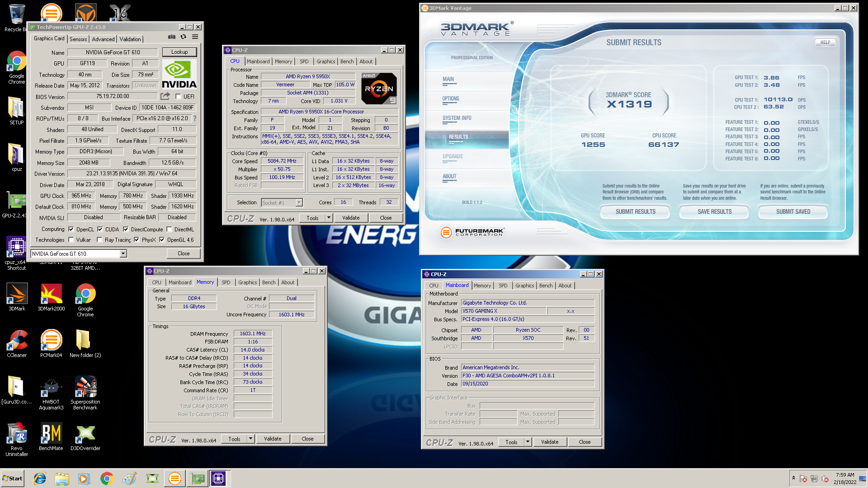Click SUBMIT SAVED button in Vantage
This screenshot has width=868, height=488.
click(793, 211)
